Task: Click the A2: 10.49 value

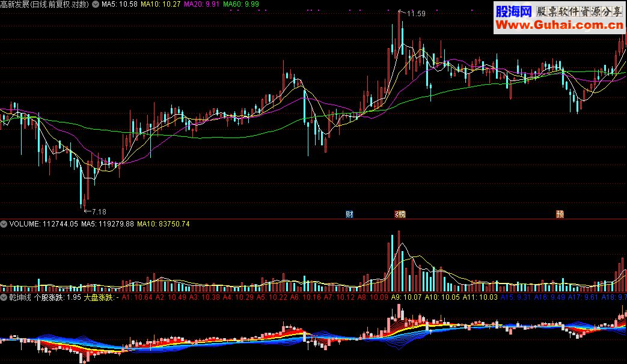Action: [x=171, y=298]
